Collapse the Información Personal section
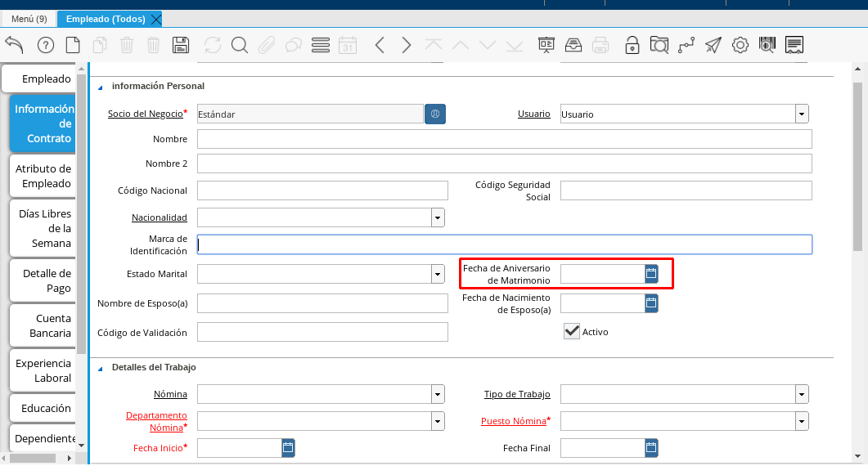868x466 pixels. pos(101,87)
